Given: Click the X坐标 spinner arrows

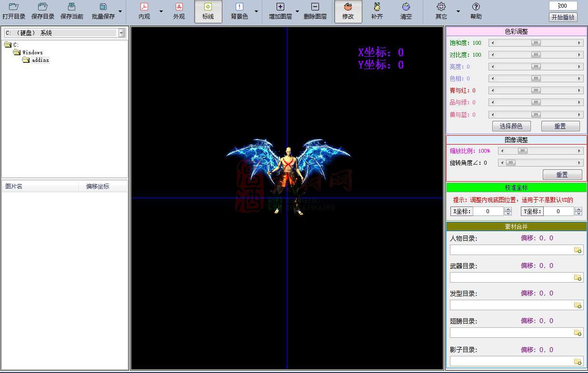Looking at the screenshot, I should [x=508, y=211].
